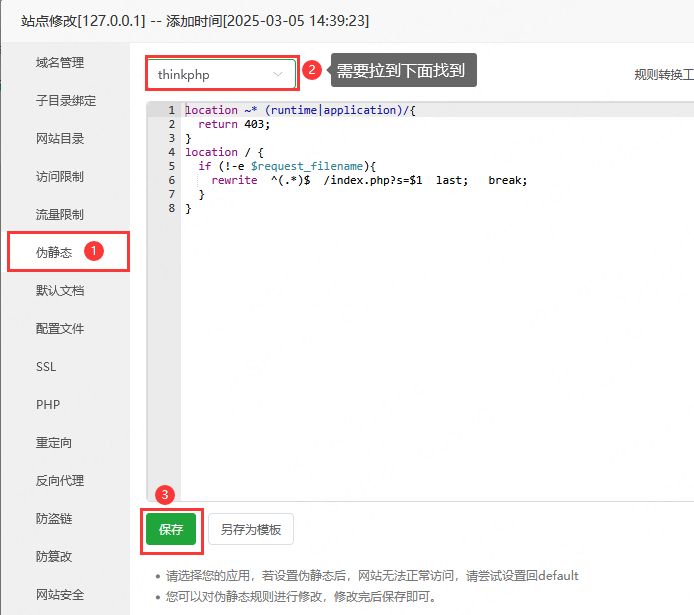Select 子目录绑定 in the sidebar

pos(66,101)
